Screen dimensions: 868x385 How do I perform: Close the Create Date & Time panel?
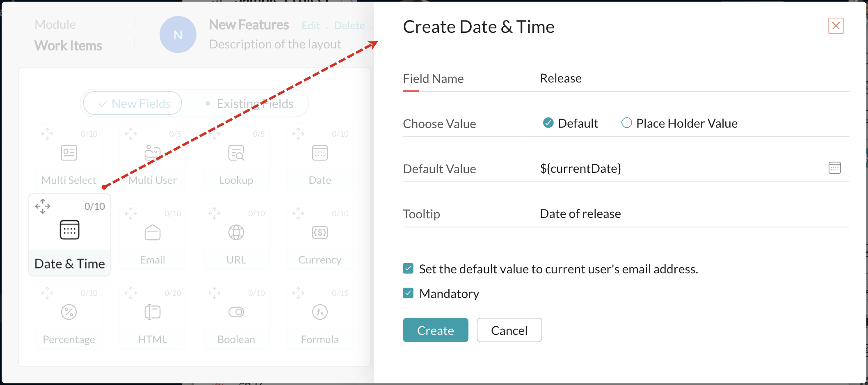click(x=836, y=26)
